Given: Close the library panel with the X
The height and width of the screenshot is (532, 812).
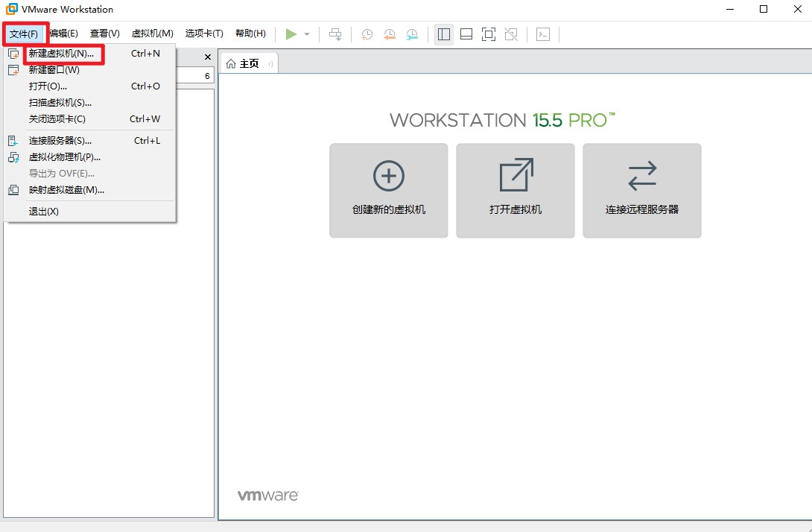Looking at the screenshot, I should click(208, 57).
